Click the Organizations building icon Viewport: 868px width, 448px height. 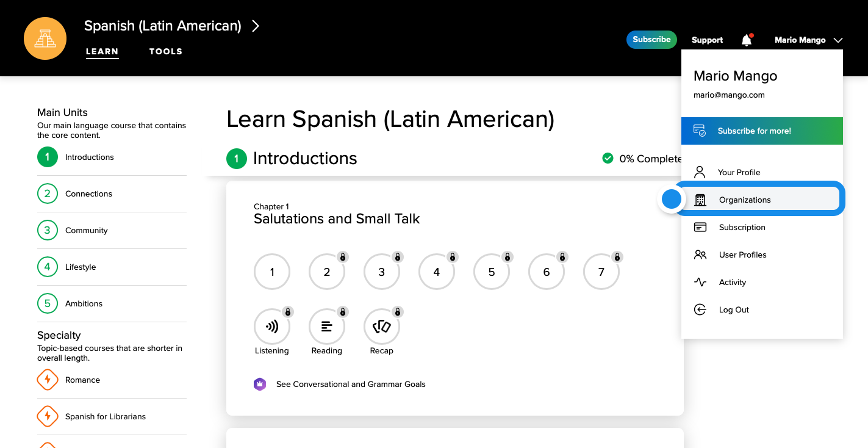click(x=700, y=200)
